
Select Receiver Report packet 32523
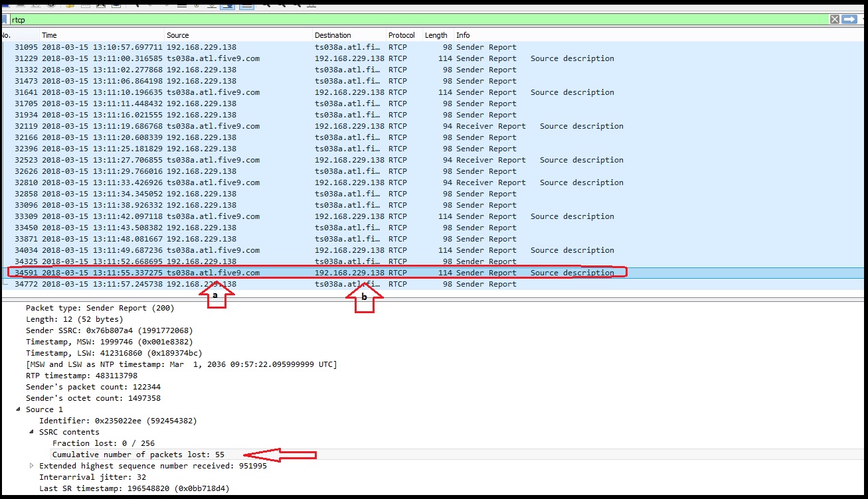click(434, 160)
